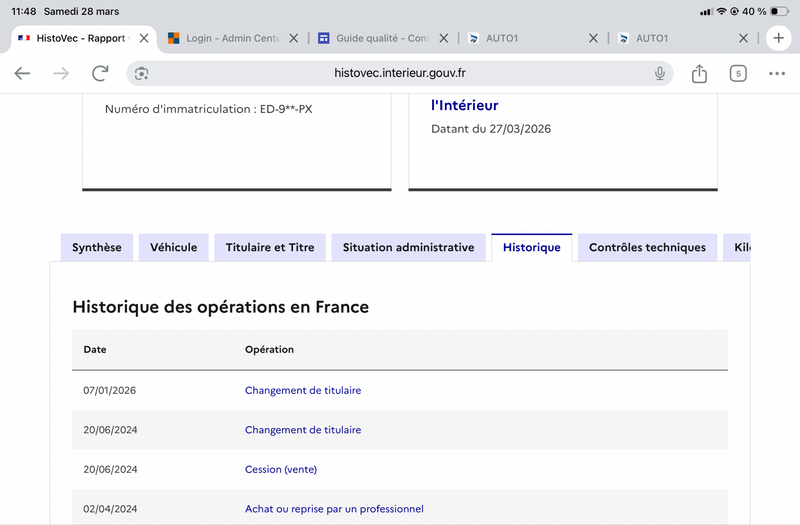
Task: Open the three-dot browser menu
Action: coord(777,74)
